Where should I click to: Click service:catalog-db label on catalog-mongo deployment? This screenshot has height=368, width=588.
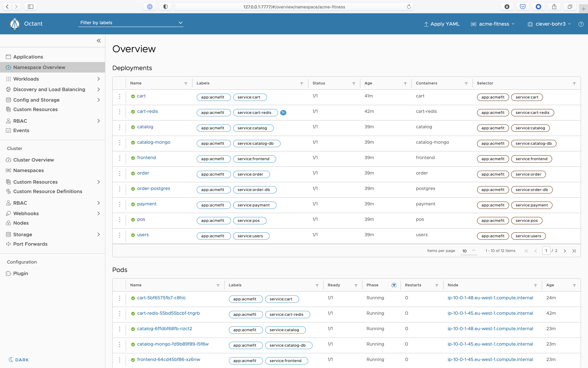(x=257, y=143)
